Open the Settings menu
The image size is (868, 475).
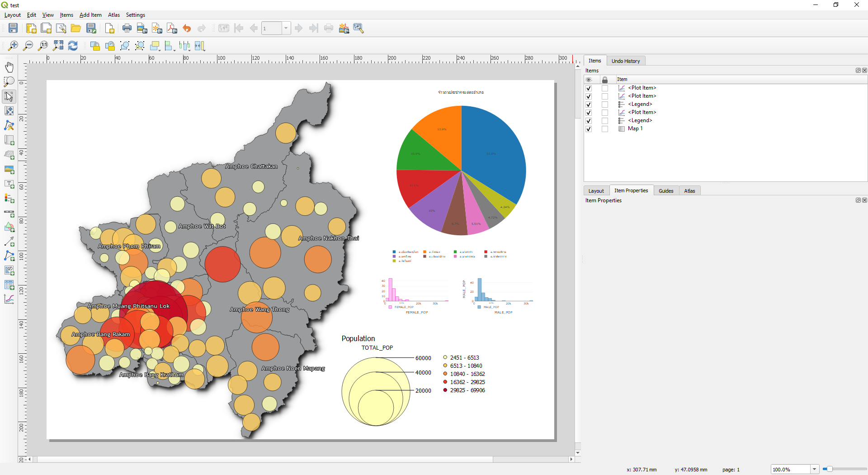[136, 15]
